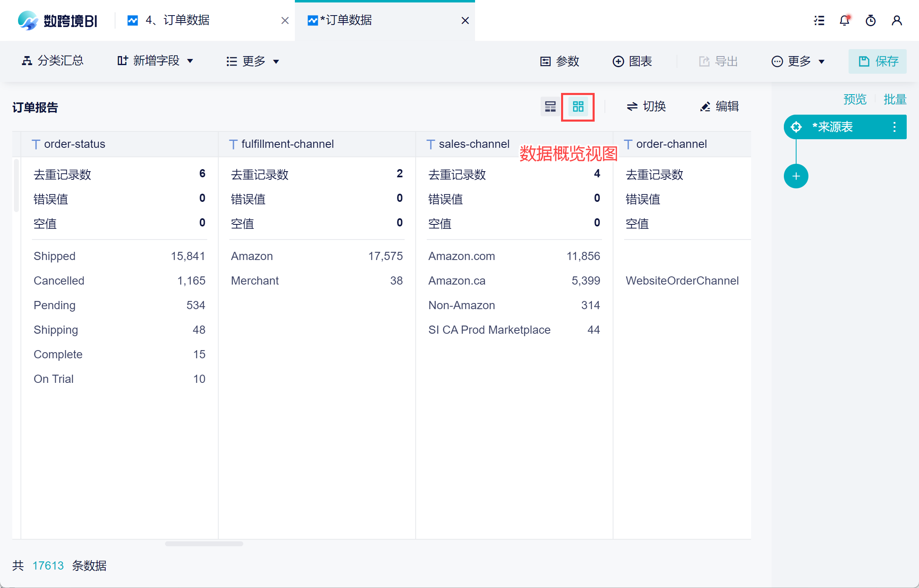Viewport: 919px width, 588px height.
Task: Click the timer clock icon
Action: point(871,20)
